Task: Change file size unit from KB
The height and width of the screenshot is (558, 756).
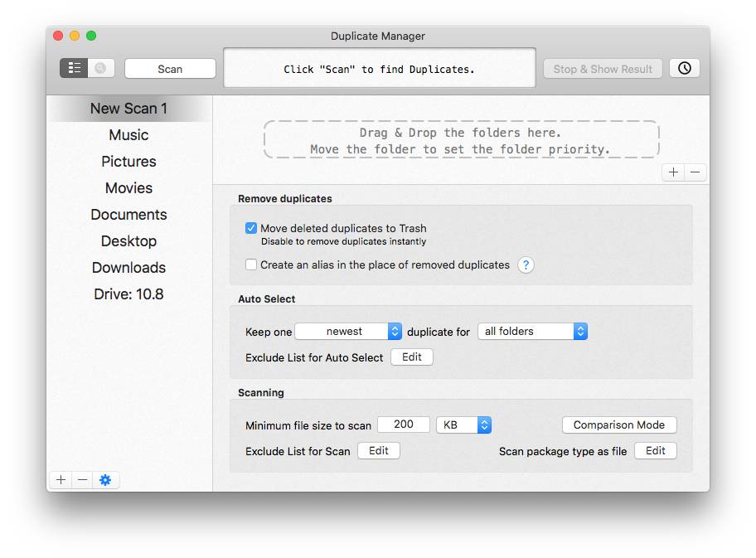Action: (463, 424)
